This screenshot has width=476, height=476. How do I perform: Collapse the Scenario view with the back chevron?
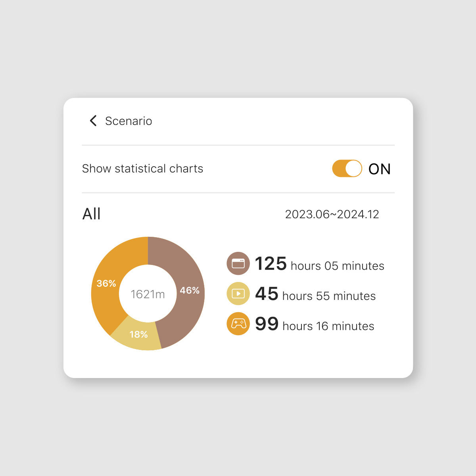[x=93, y=121]
